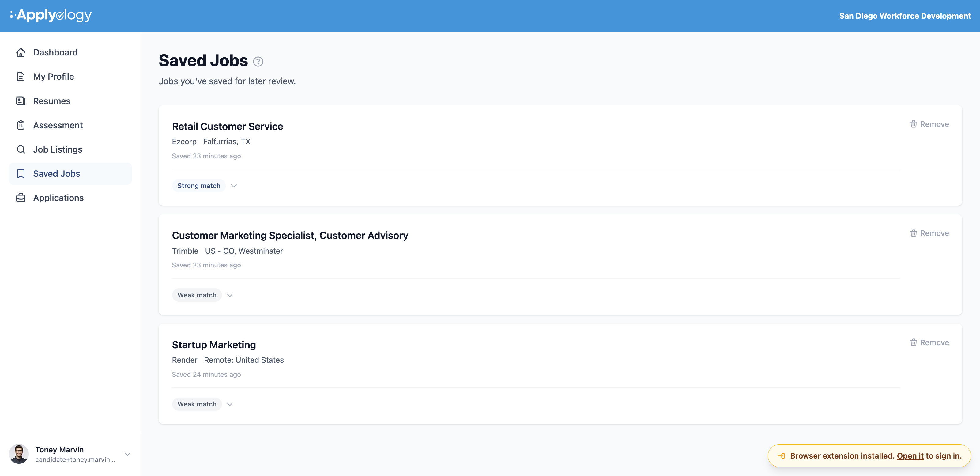Open the Resumes section
Viewport: 980px width, 476px height.
pyautogui.click(x=70, y=101)
